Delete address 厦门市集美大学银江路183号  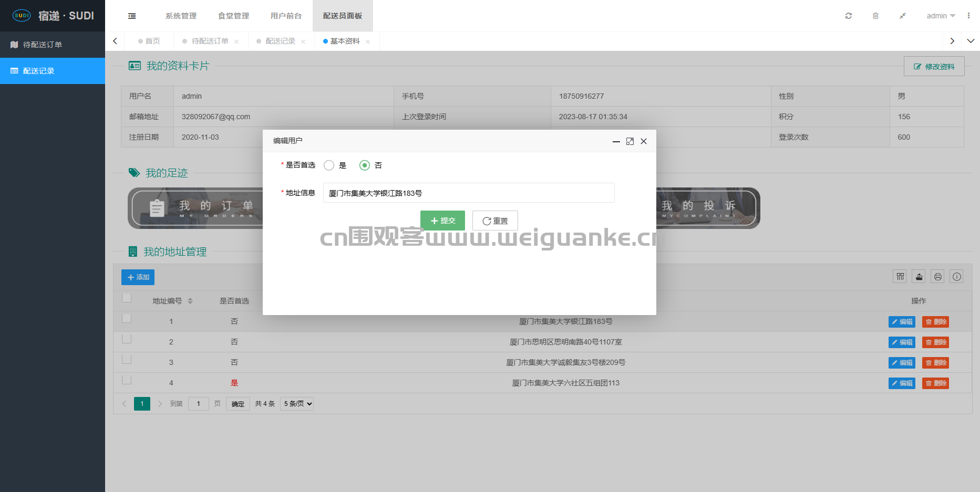click(935, 321)
